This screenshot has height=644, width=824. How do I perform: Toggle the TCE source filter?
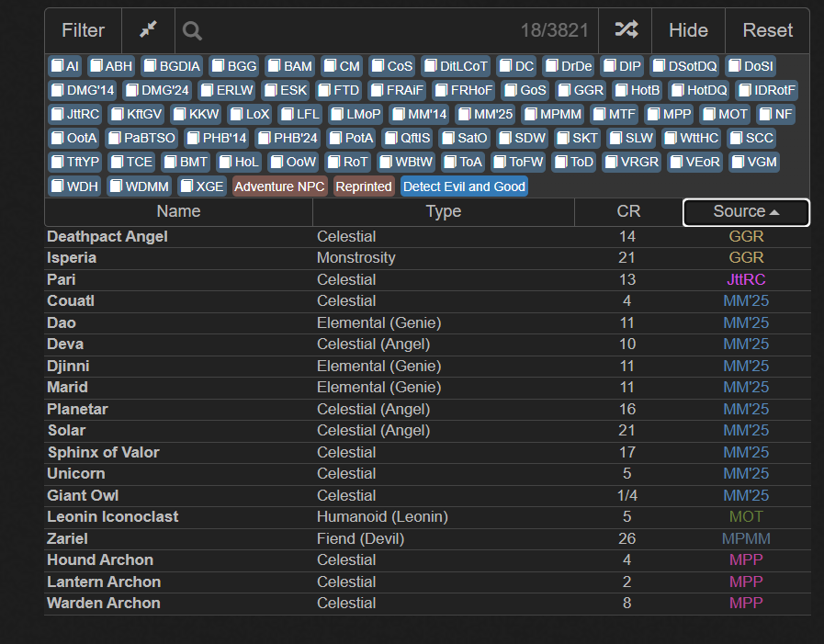132,162
